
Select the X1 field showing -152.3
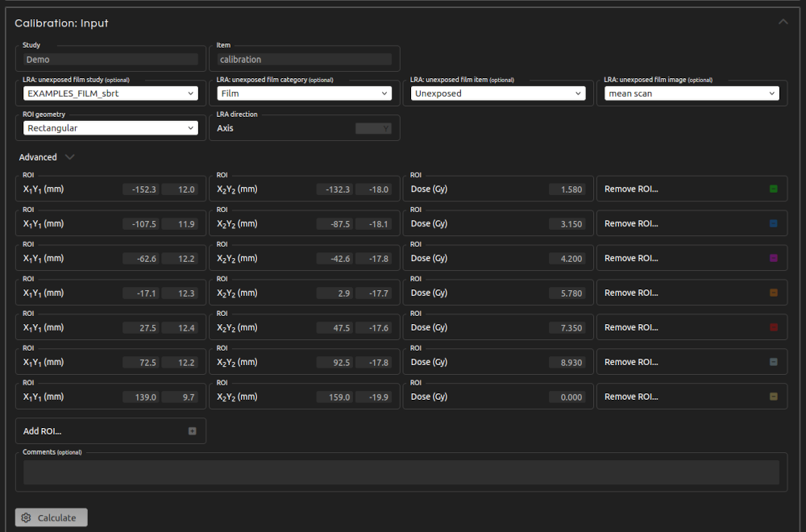(x=141, y=189)
